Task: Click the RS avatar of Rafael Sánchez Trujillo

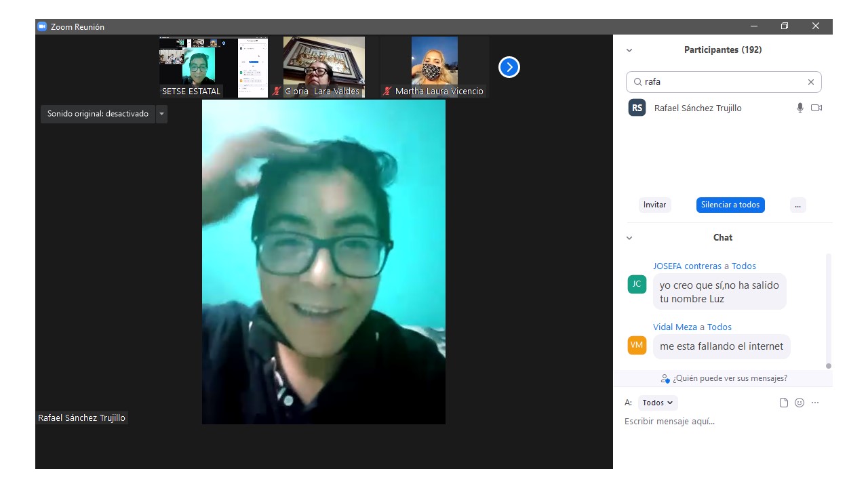Action: point(637,108)
